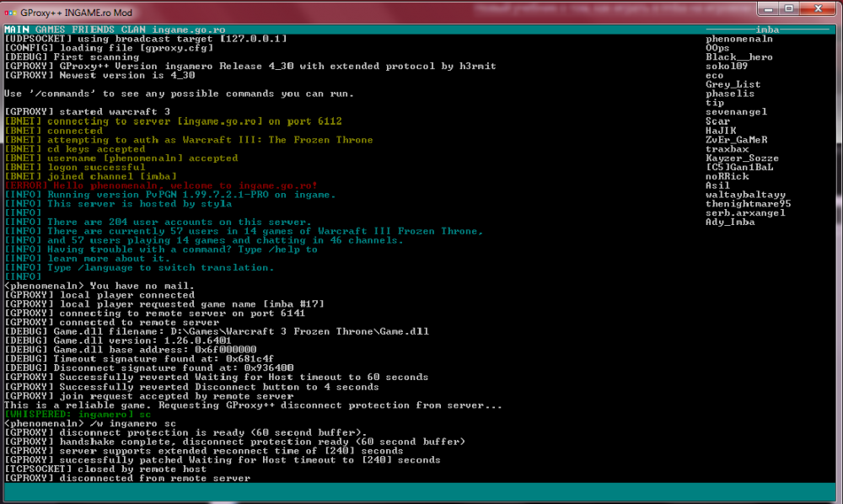Screen dimensions: 843x504
Task: Switch to the MAIN tab
Action: pyautogui.click(x=17, y=29)
